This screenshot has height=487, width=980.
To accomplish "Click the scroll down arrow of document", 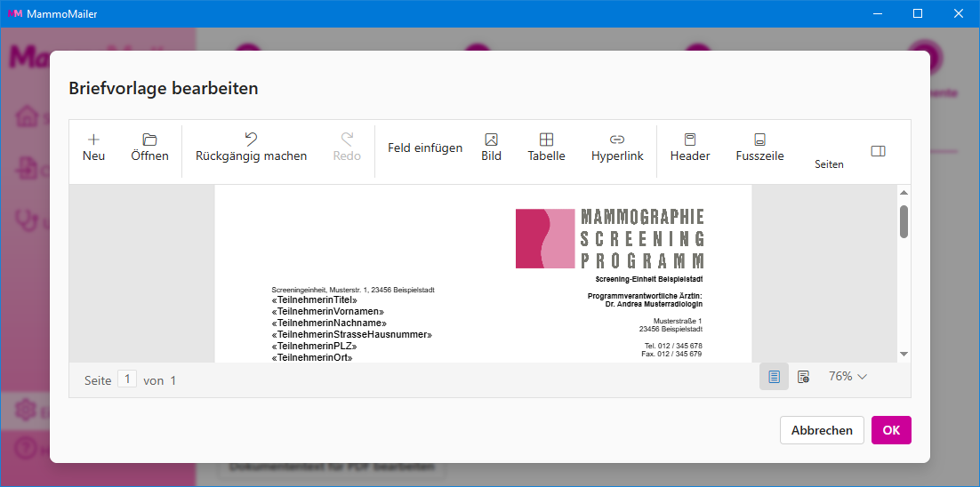I will pyautogui.click(x=904, y=354).
